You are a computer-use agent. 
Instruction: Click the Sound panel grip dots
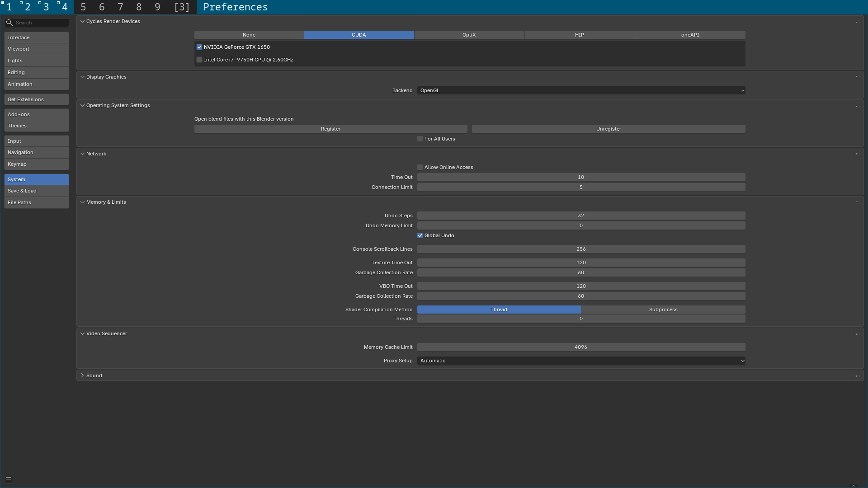coord(857,376)
